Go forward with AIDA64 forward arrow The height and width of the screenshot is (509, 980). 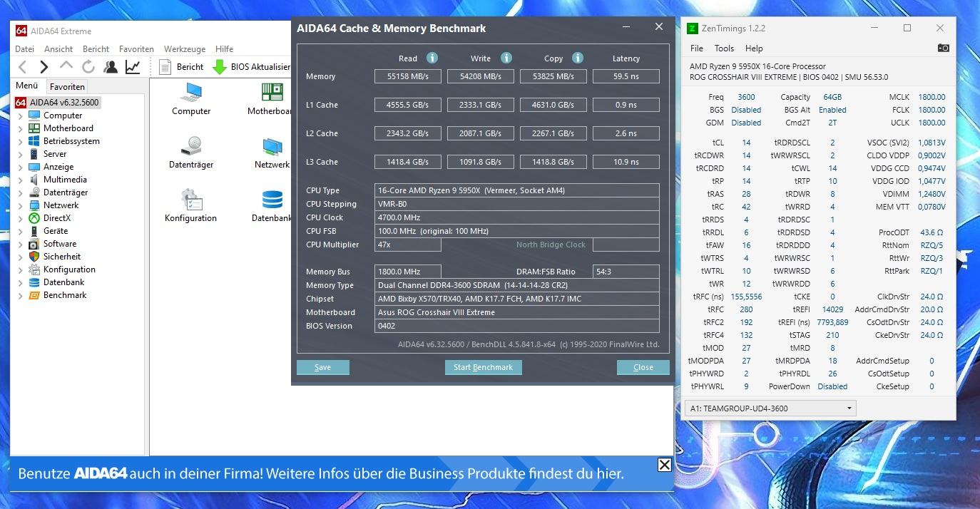point(44,67)
